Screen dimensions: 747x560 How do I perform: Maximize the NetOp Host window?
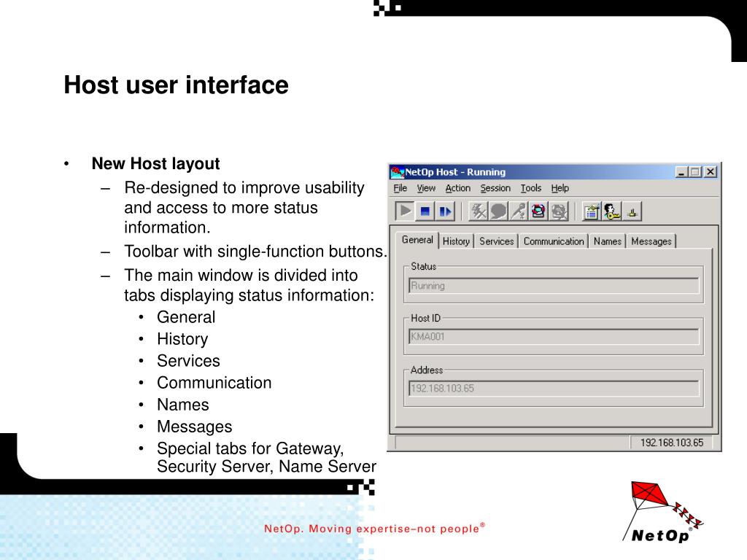695,172
